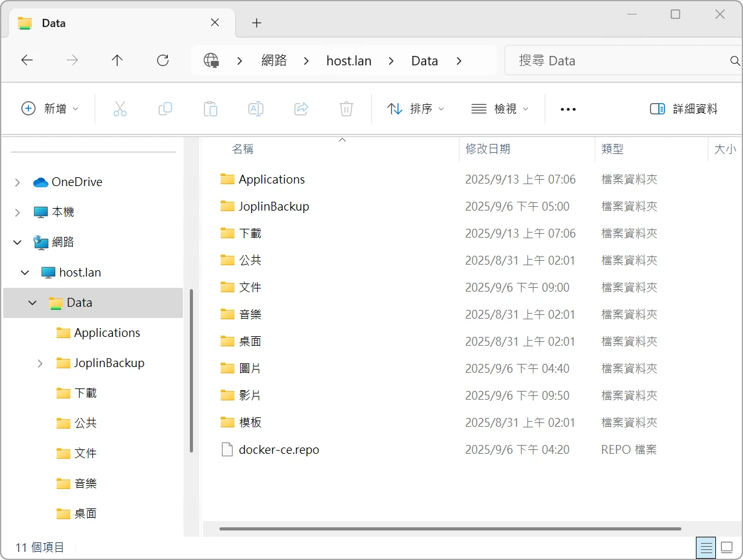
Task: Share files via the Share toolbar icon
Action: 300,109
